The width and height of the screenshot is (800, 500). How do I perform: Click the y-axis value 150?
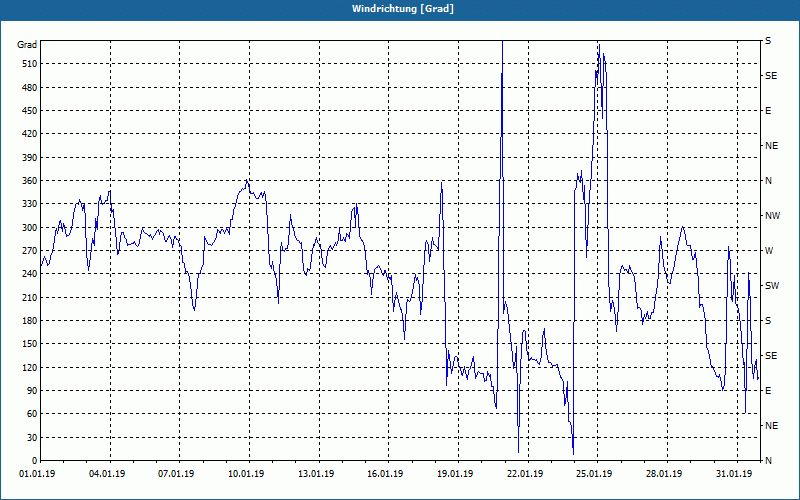click(29, 344)
